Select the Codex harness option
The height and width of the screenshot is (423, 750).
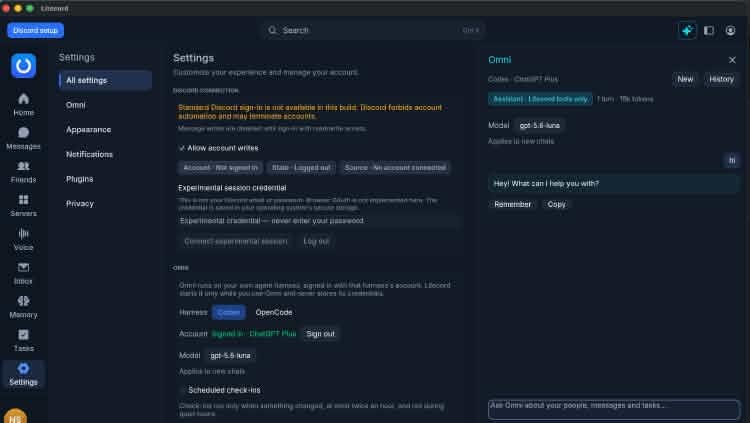229,312
